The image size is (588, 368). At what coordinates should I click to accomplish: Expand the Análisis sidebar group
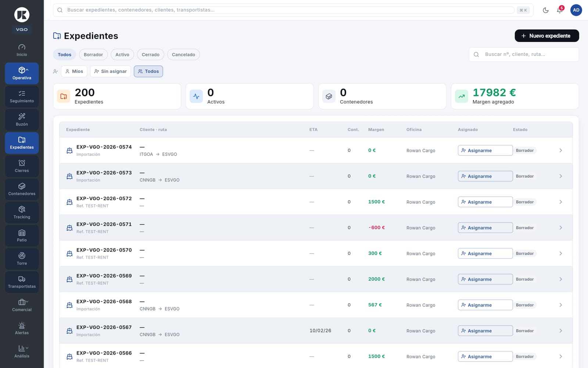[22, 351]
